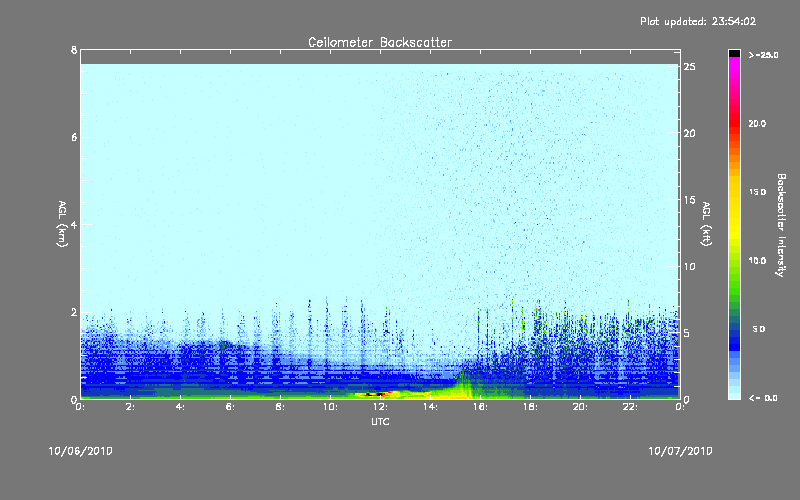Image resolution: width=800 pixels, height=500 pixels.
Task: Click the 'Ceilometer Backscatter' plot title
Action: tap(380, 42)
